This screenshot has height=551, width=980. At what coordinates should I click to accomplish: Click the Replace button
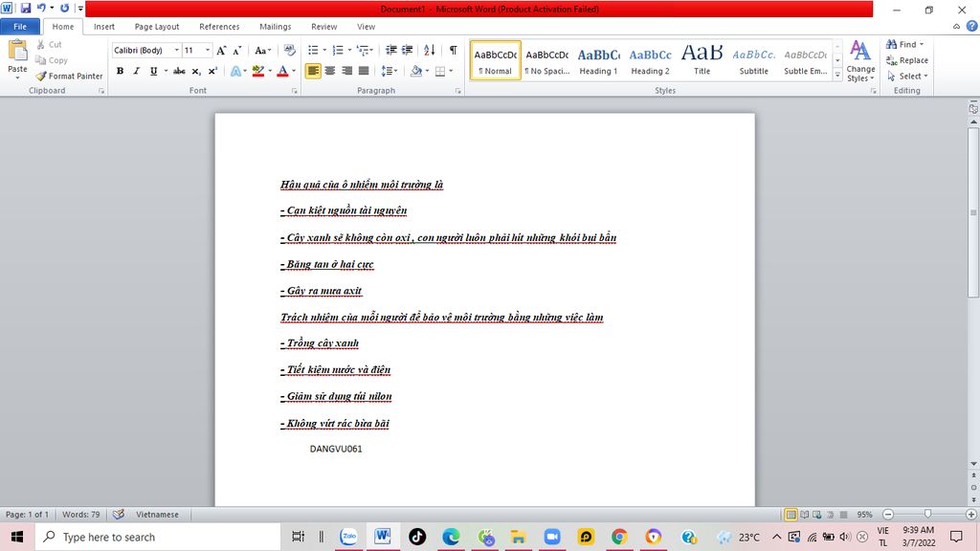click(x=907, y=60)
